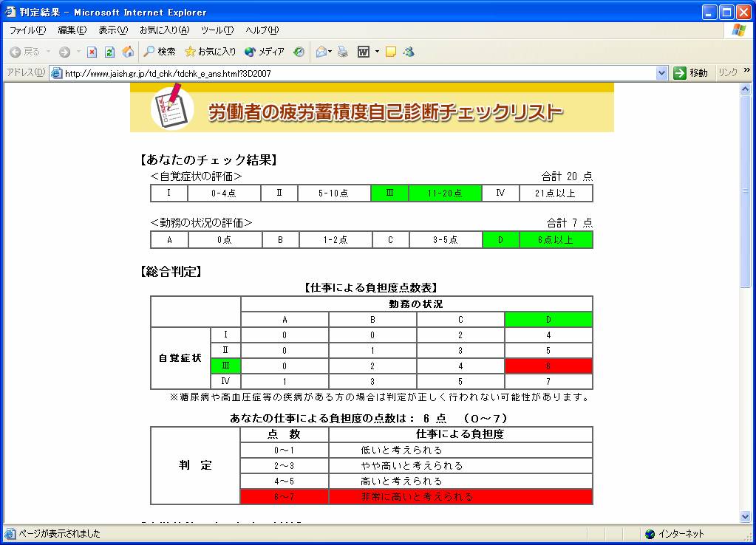Launch the Messenger icon in toolbar
756x545 pixels.
click(x=409, y=52)
